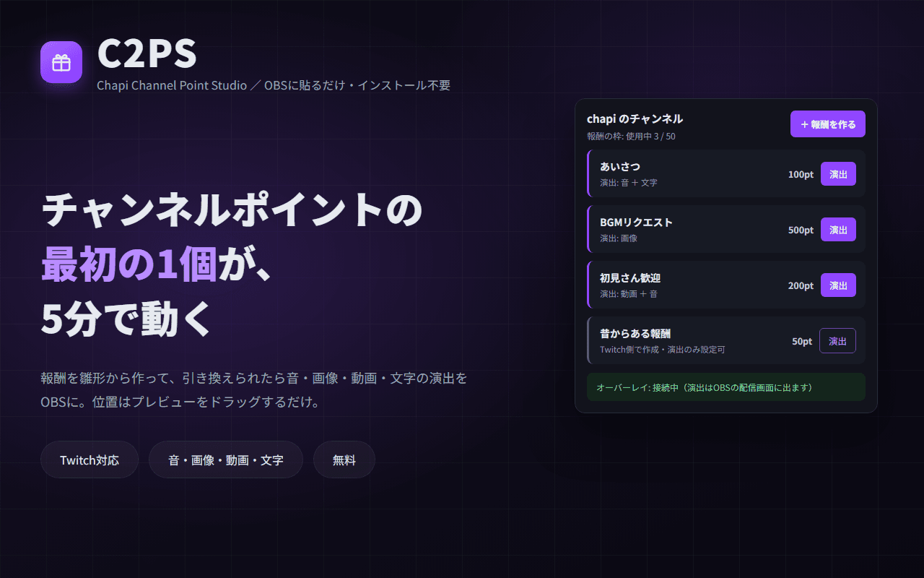Image resolution: width=924 pixels, height=578 pixels.
Task: Run 演出 for 初見さん歓迎 reward
Action: click(x=838, y=285)
